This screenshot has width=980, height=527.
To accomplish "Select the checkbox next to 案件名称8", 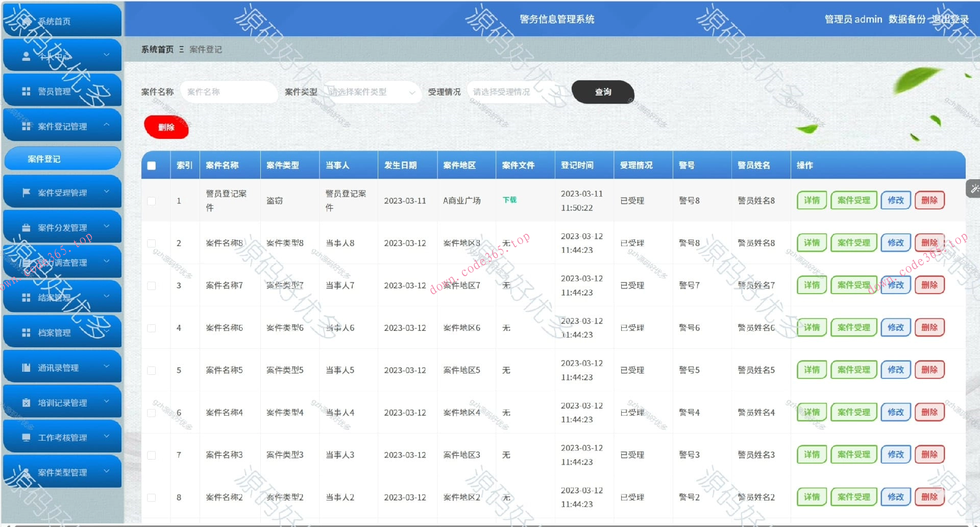I will 151,244.
